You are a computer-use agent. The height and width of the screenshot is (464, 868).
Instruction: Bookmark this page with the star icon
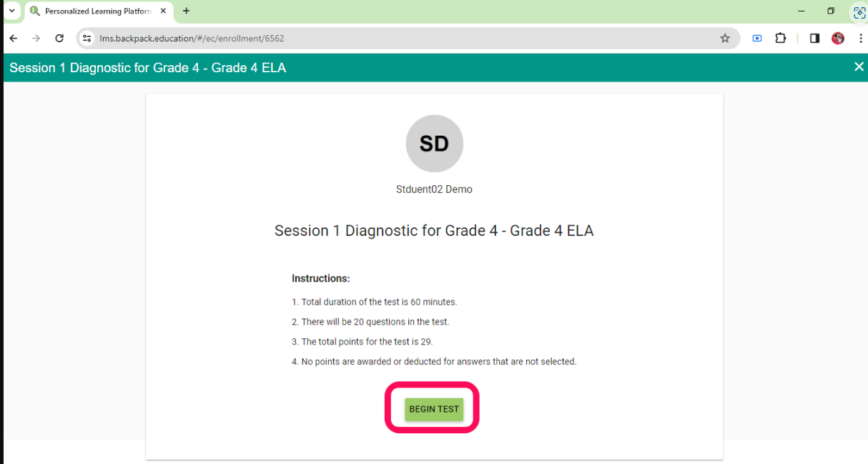[725, 39]
